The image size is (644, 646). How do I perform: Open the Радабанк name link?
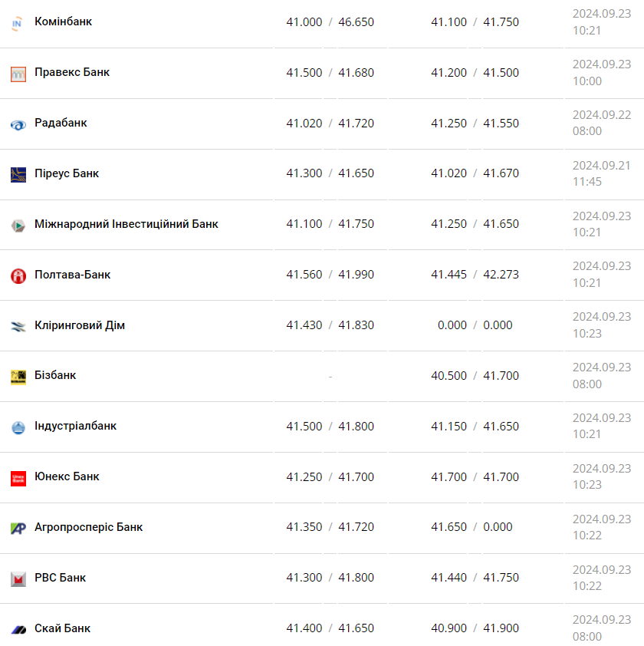(61, 123)
